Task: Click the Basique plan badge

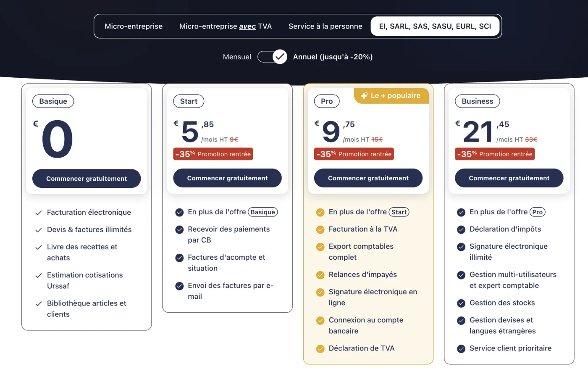Action: tap(53, 101)
